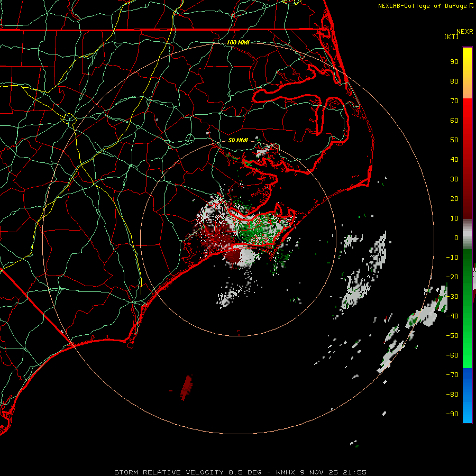Select the 0 value on velocity scale
476x476 pixels.
point(456,237)
